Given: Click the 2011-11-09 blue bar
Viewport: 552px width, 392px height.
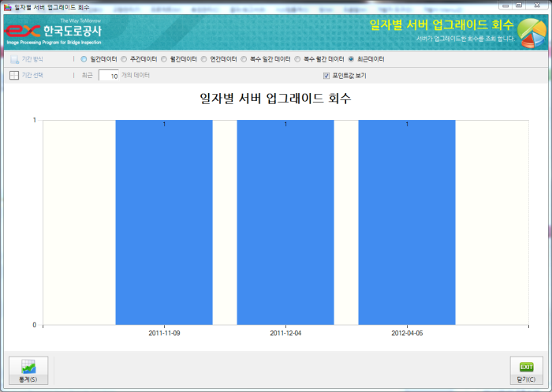Looking at the screenshot, I should coord(164,222).
